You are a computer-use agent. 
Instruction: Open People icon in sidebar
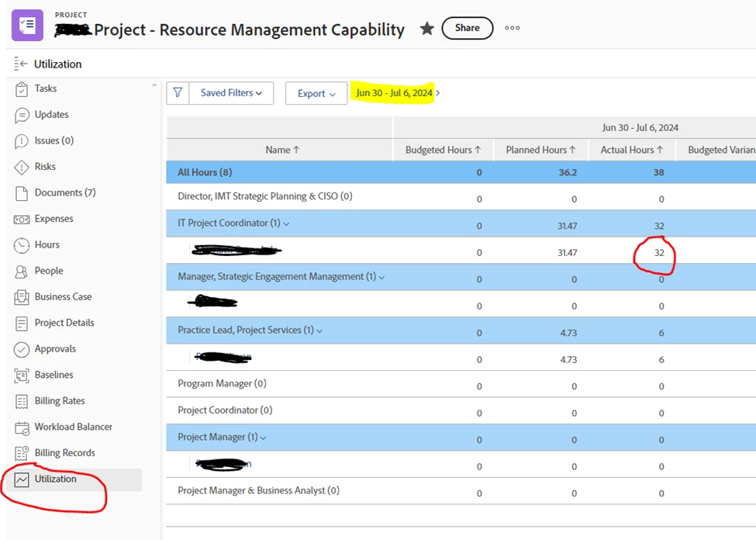point(22,272)
